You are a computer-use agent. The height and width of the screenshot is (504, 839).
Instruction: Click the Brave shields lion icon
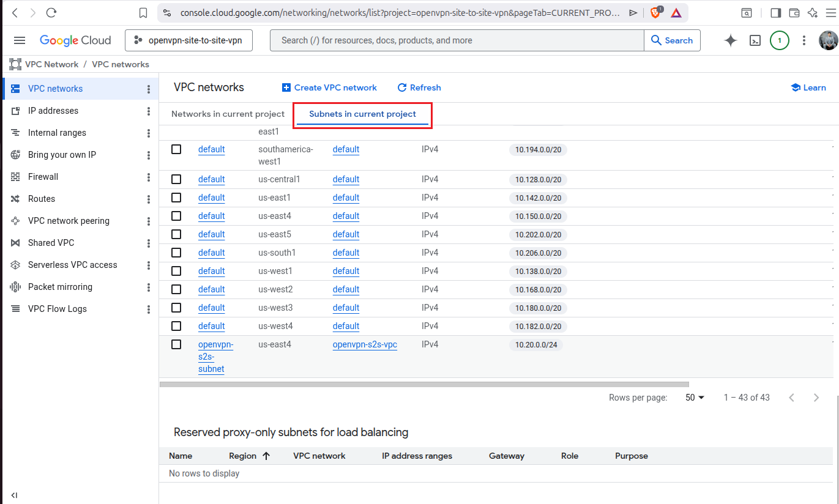655,12
